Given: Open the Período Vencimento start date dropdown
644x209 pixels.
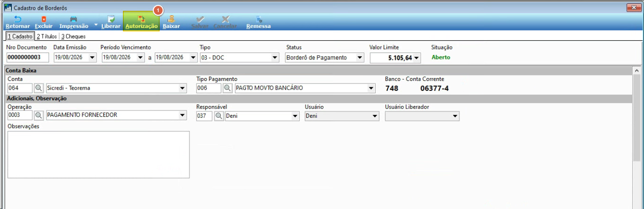Looking at the screenshot, I should [140, 57].
